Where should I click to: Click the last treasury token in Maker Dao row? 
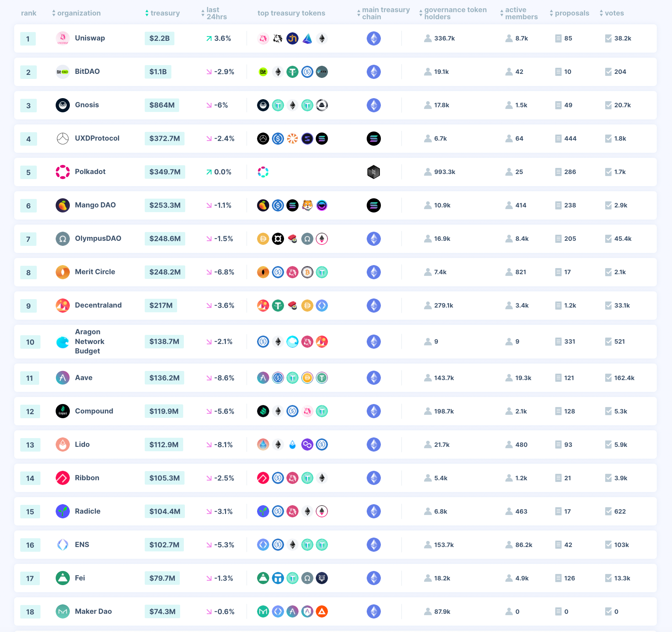click(x=322, y=612)
